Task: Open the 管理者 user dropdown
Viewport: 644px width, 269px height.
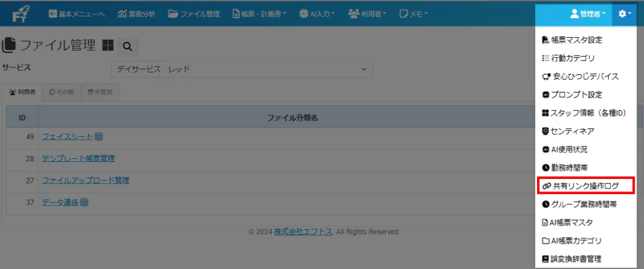Action: pos(588,14)
